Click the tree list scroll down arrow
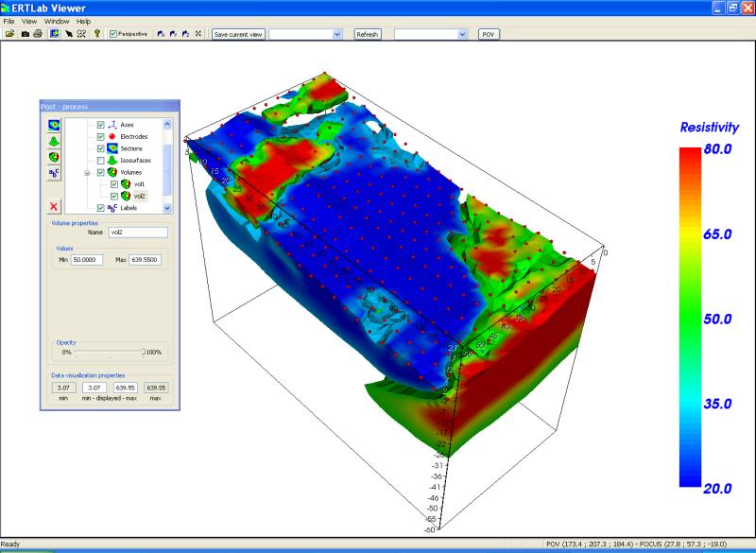This screenshot has width=756, height=553. click(167, 208)
